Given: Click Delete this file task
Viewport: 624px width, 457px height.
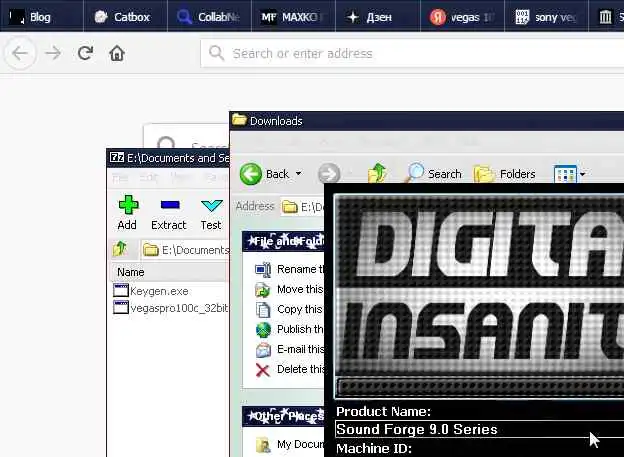Looking at the screenshot, I should pyautogui.click(x=290, y=369).
